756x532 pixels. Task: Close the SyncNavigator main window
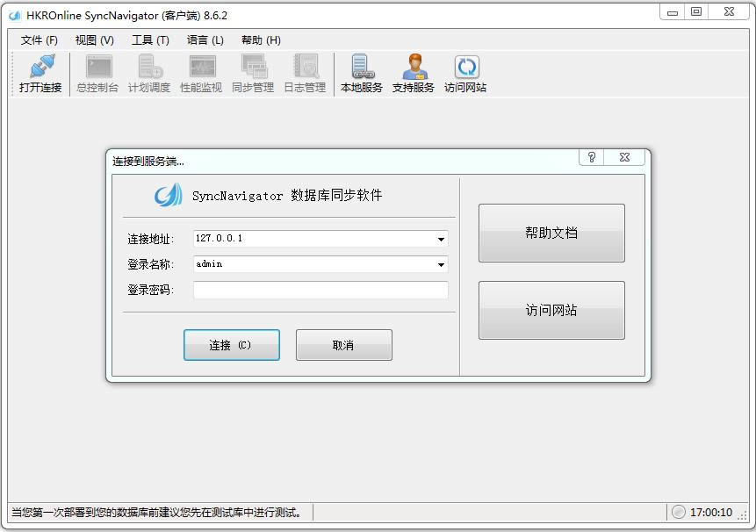click(729, 12)
